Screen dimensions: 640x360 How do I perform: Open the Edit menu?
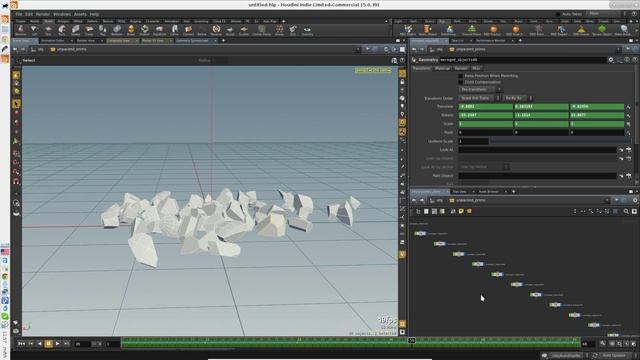(x=29, y=14)
